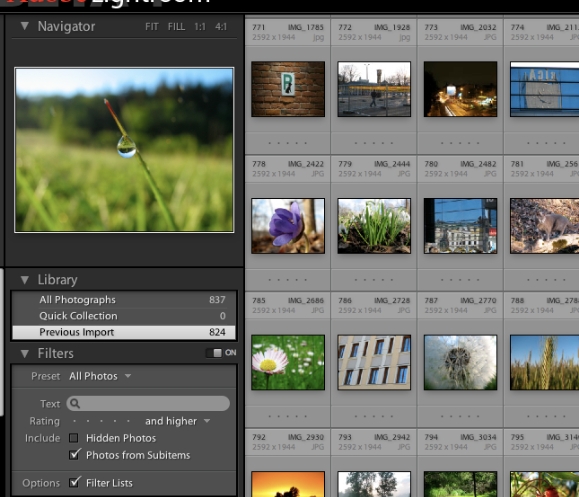
Task: Click rating dots under photo 772
Action: point(374,143)
